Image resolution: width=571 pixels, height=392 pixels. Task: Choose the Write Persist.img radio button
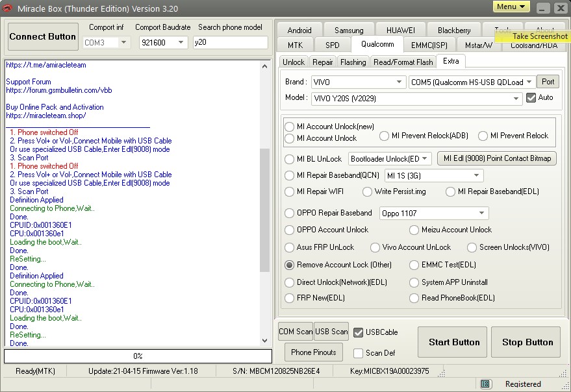(367, 191)
